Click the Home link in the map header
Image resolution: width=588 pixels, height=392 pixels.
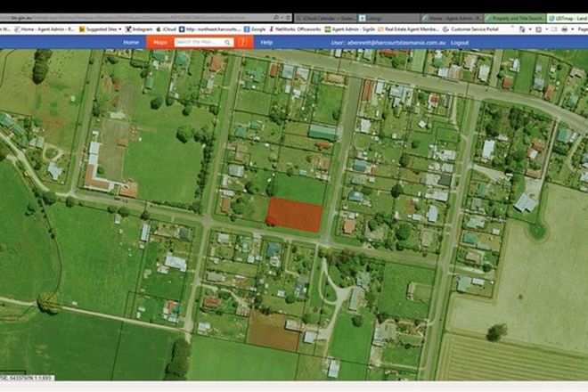[131, 42]
